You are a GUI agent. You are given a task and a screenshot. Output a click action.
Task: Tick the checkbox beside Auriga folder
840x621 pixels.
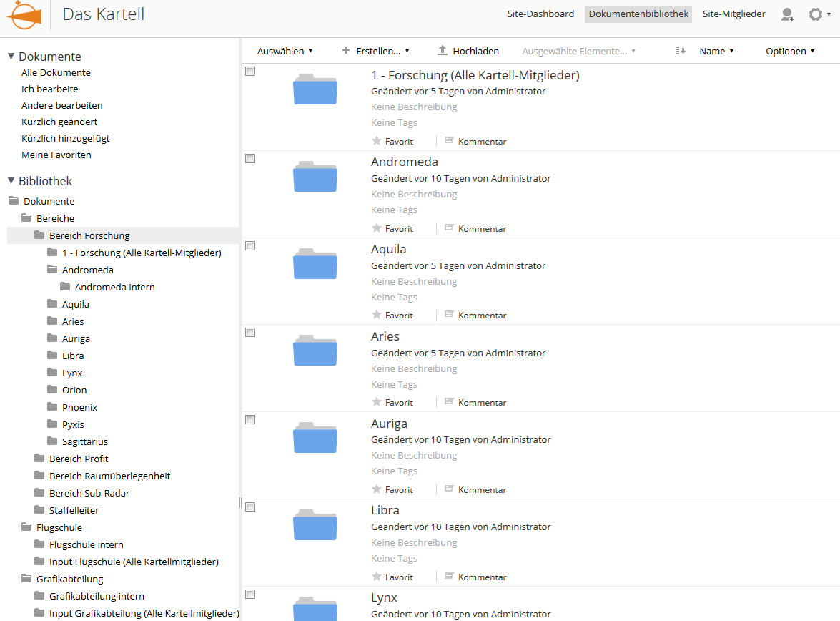[250, 420]
